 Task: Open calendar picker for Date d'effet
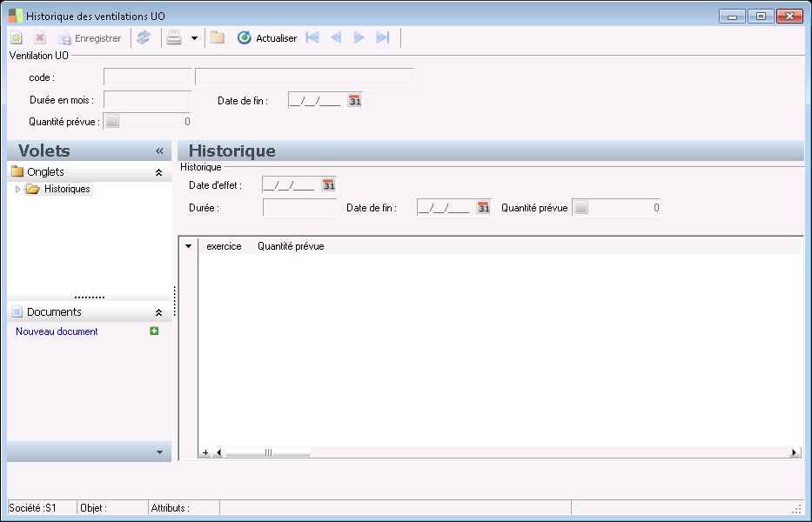click(x=328, y=185)
